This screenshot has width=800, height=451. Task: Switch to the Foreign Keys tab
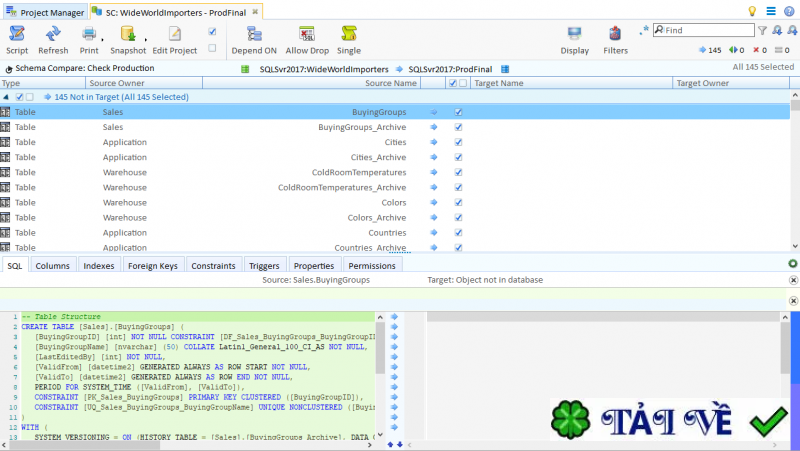coord(153,266)
